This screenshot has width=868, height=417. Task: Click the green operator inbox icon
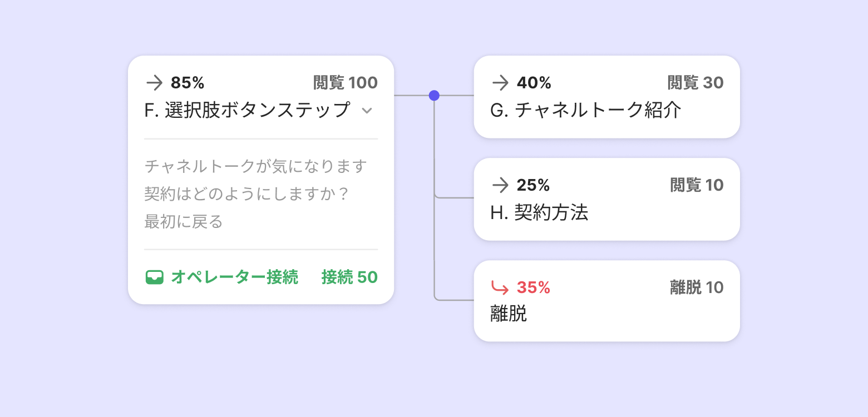(154, 277)
